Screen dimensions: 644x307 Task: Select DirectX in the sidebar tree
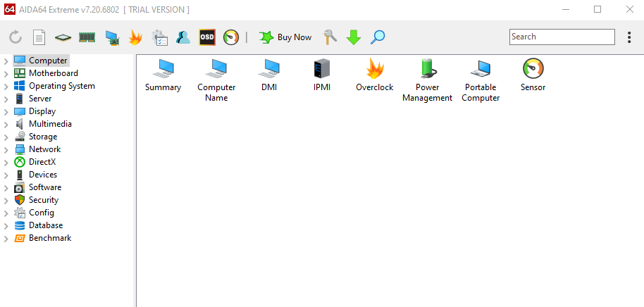tap(35, 162)
